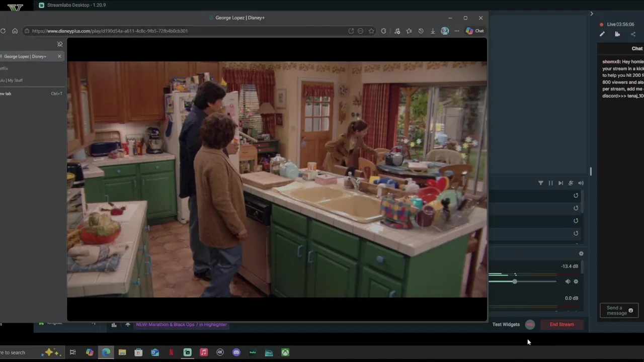Open the Xbox app from taskbar

(285, 352)
